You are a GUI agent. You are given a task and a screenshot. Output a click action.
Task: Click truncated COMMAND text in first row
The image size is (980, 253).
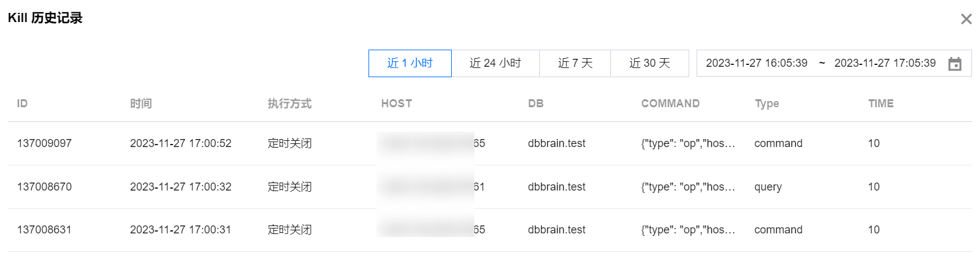click(x=688, y=143)
